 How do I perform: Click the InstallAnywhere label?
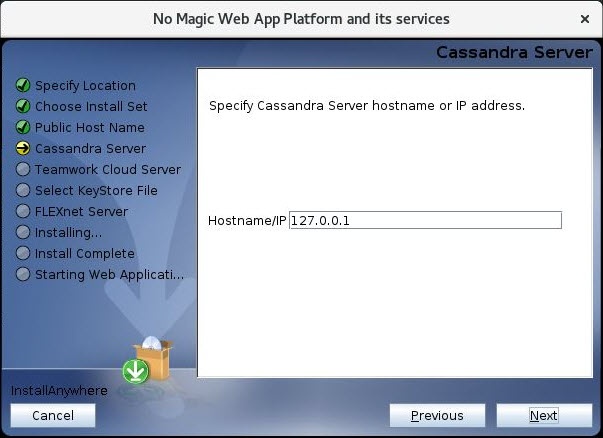point(59,391)
